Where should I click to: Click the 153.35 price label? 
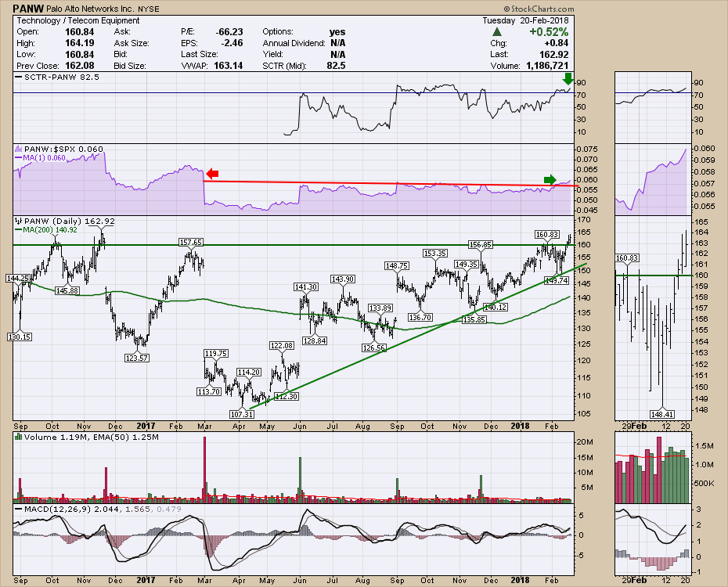tap(435, 253)
